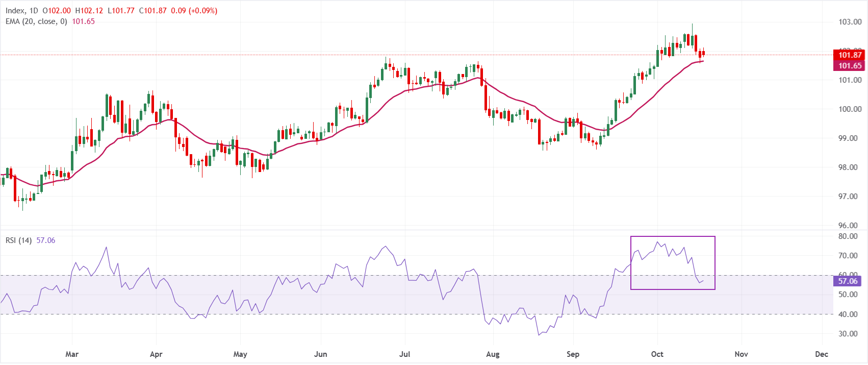Image resolution: width=868 pixels, height=365 pixels.
Task: Click the 30.00 level on the RSI scale
Action: pyautogui.click(x=848, y=334)
